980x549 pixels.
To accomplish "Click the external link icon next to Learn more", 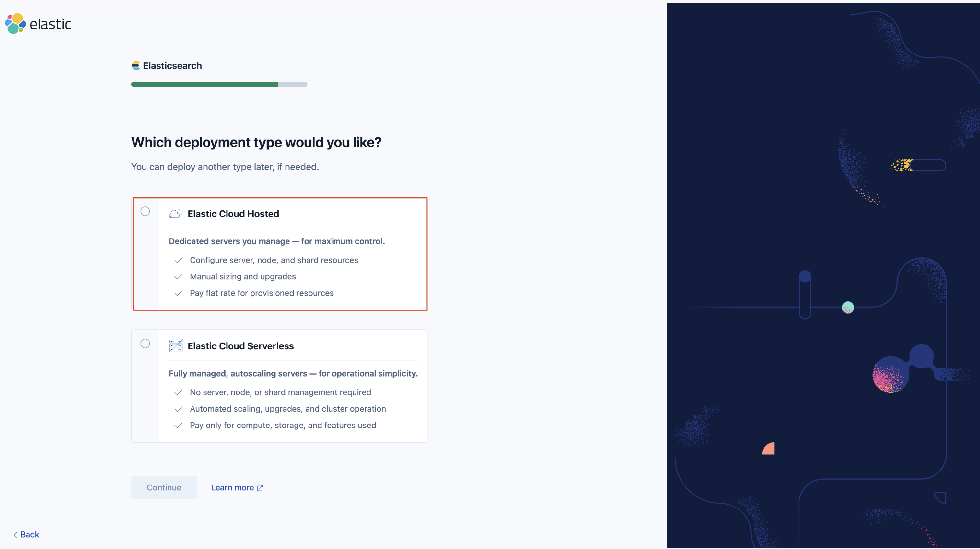I will point(260,488).
